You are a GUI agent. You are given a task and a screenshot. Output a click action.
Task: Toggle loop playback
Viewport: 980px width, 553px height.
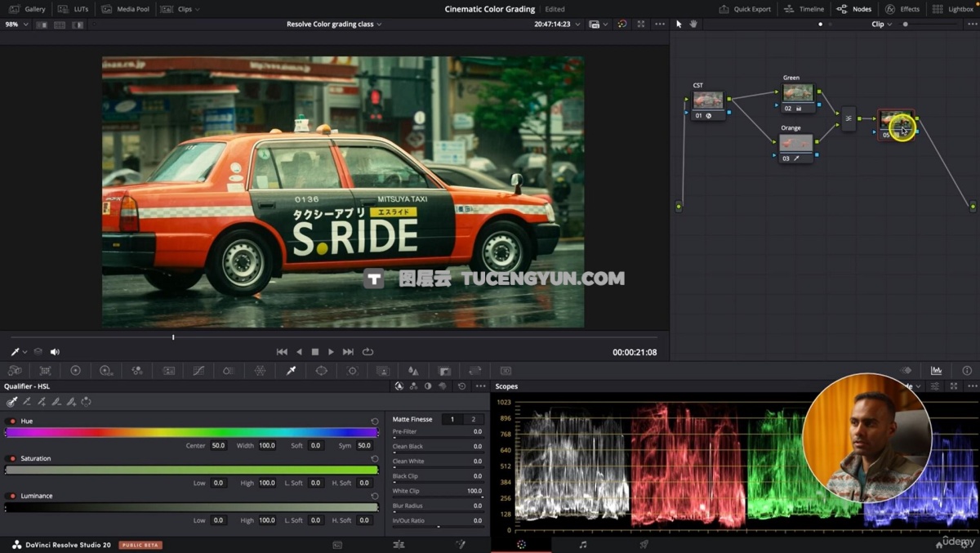pos(367,352)
